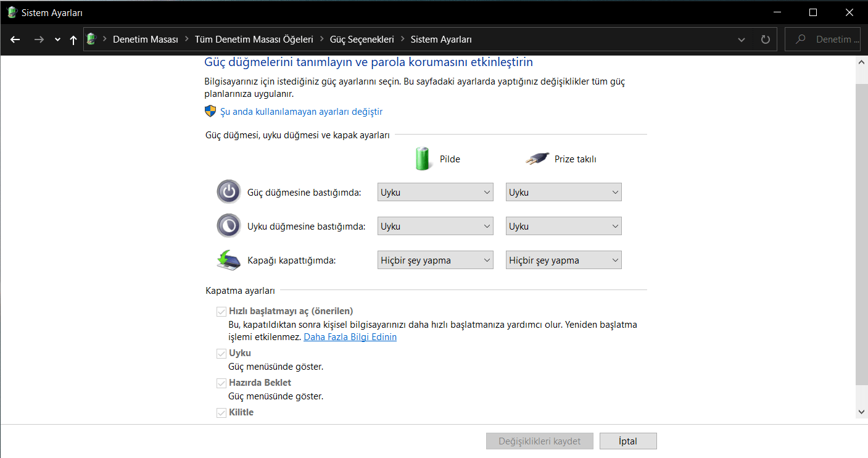868x458 pixels.
Task: Open the recent locations chevron
Action: (x=57, y=40)
